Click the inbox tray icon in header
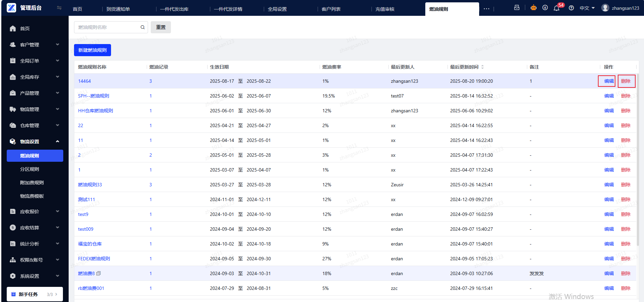The height and width of the screenshot is (302, 644). click(x=517, y=8)
